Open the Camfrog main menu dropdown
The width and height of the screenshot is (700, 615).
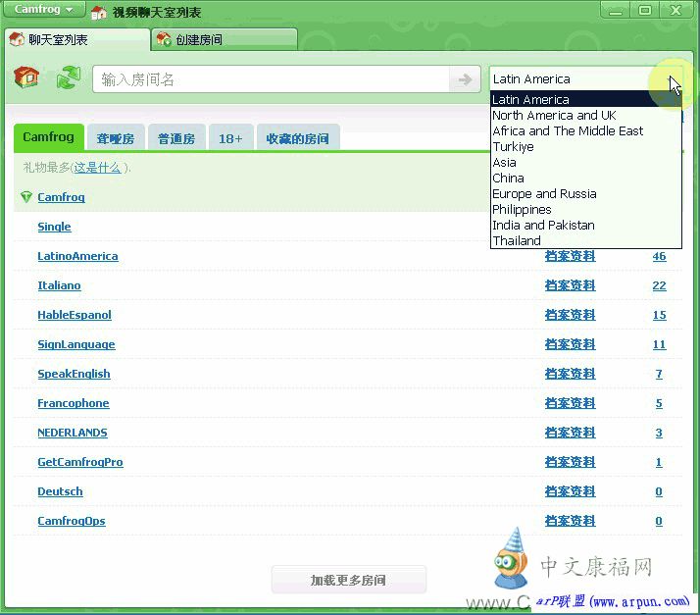[44, 10]
